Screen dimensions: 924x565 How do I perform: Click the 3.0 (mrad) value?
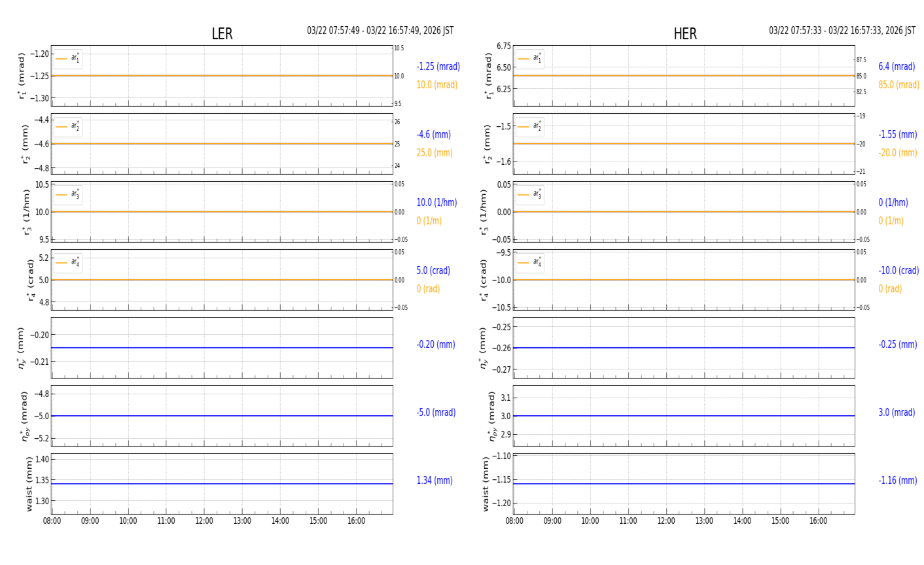pyautogui.click(x=897, y=413)
